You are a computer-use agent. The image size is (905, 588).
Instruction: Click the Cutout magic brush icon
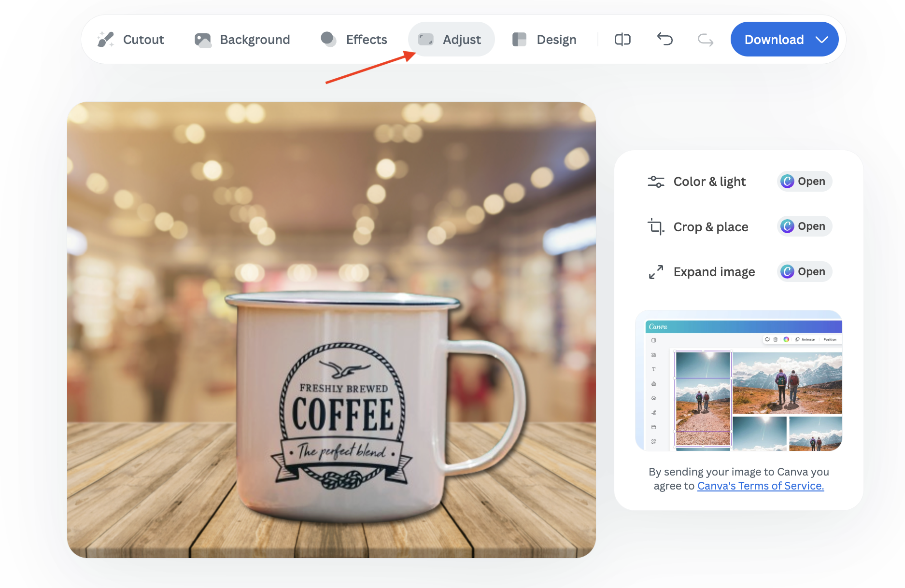click(105, 40)
